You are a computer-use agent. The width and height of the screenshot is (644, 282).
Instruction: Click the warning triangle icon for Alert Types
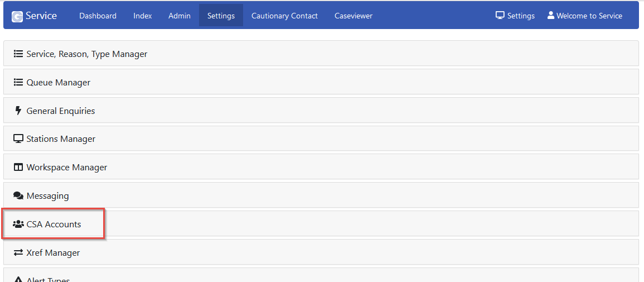(18, 279)
